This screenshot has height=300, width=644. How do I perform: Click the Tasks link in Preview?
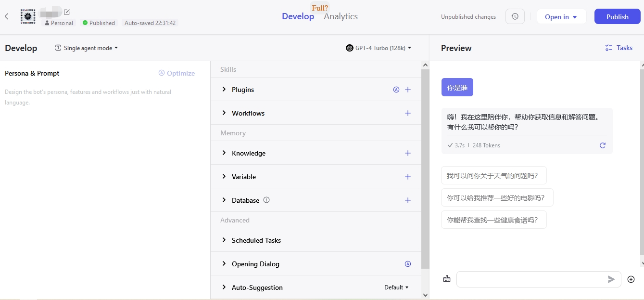[619, 48]
